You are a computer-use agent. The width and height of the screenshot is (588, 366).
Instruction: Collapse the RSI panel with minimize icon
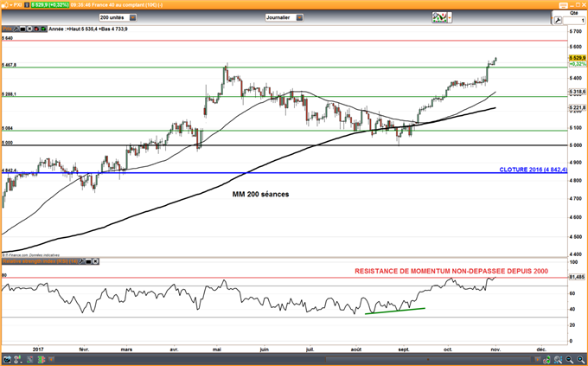click(x=88, y=261)
